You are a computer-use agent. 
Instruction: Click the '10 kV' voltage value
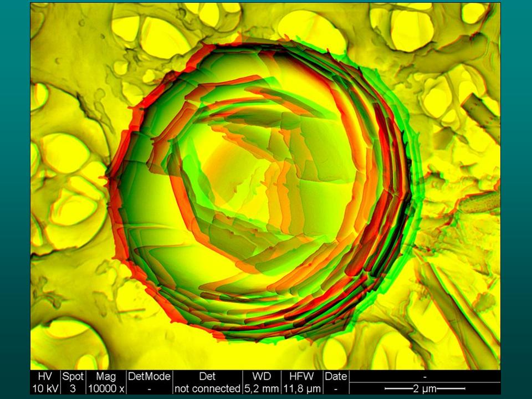click(45, 388)
